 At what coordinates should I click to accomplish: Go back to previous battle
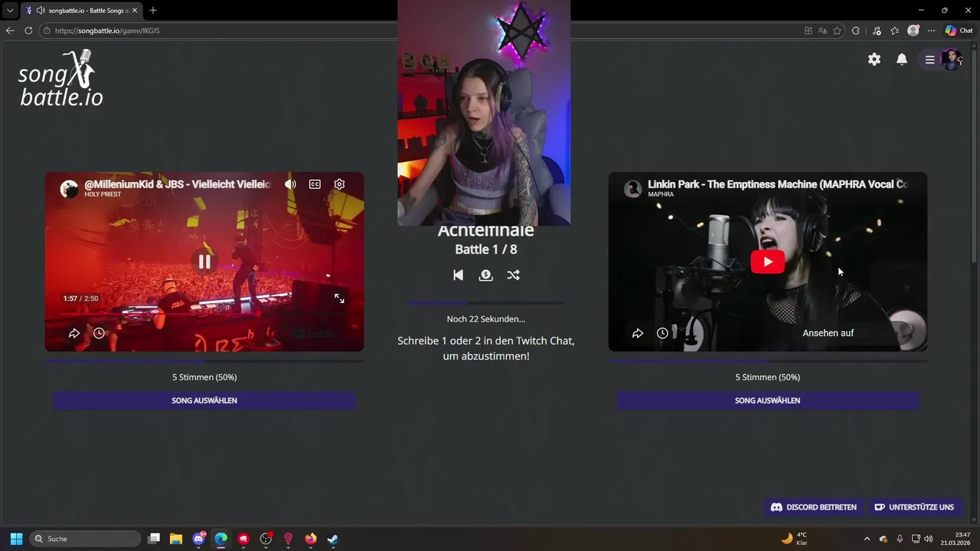point(458,275)
